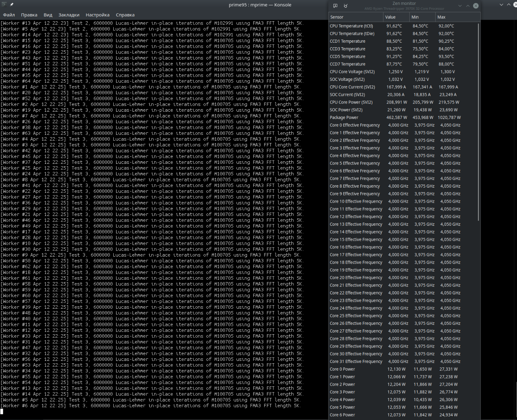Click the Max column header
517x420 pixels.
pos(458,17)
